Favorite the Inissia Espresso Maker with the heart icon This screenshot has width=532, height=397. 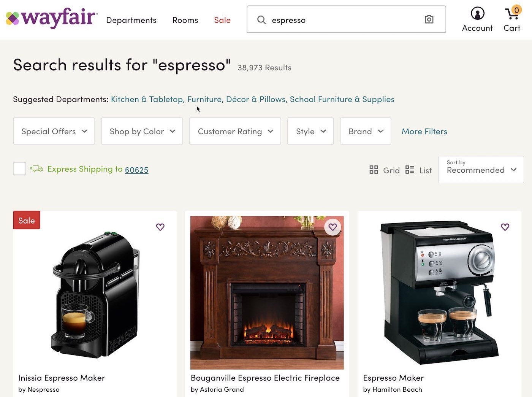click(x=160, y=227)
